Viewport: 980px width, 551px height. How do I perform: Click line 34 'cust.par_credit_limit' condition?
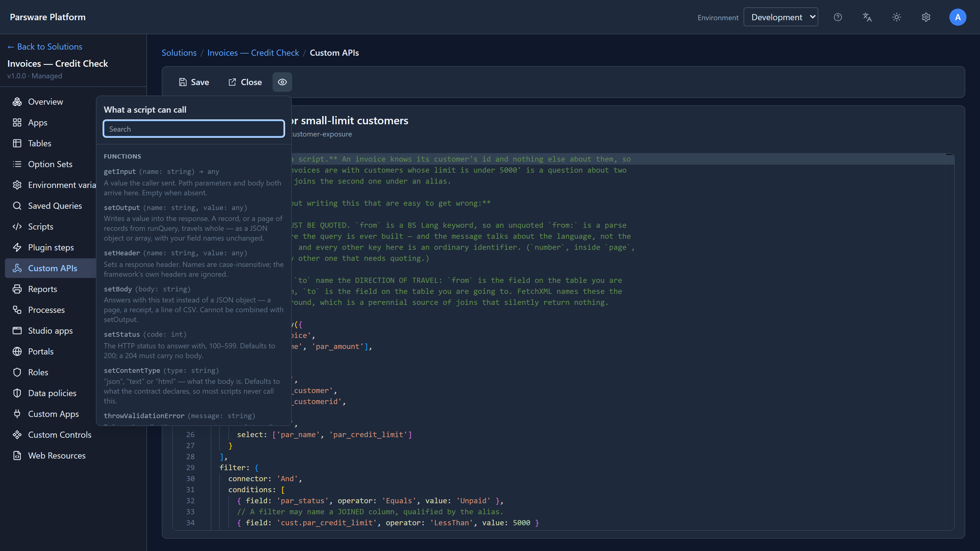(388, 523)
